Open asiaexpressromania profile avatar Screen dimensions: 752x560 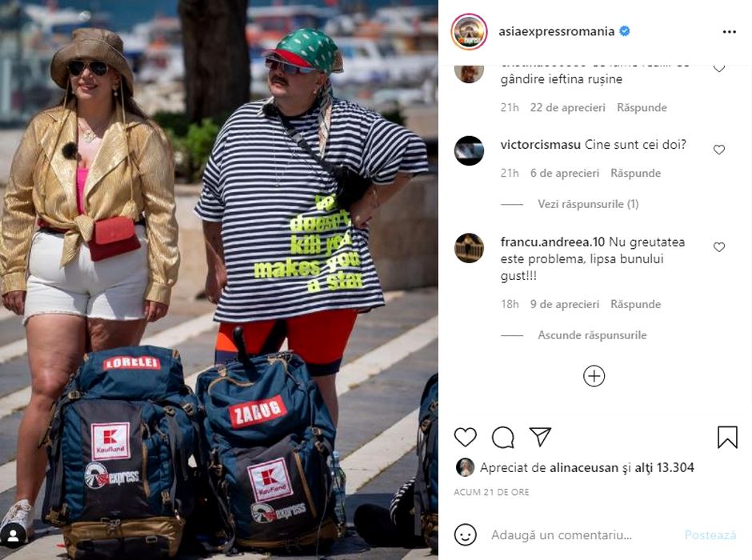click(x=469, y=32)
